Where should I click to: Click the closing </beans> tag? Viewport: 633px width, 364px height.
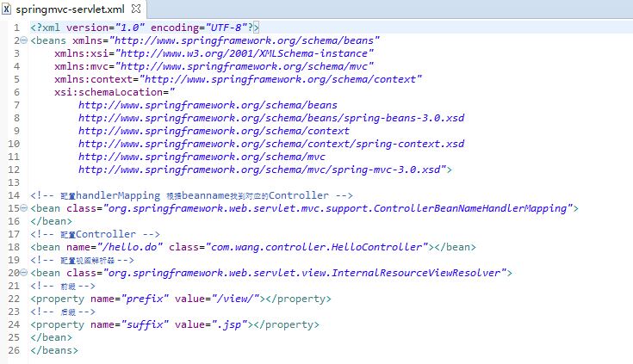coord(54,350)
